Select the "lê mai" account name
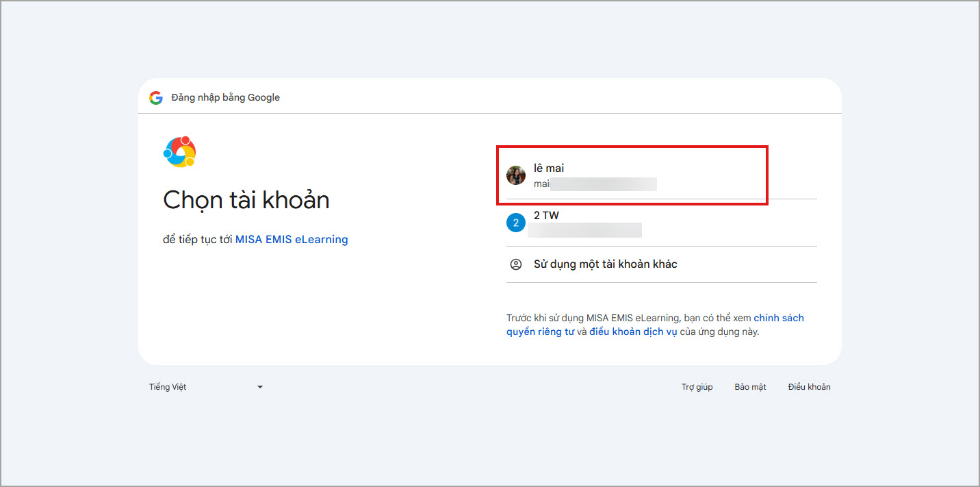The image size is (980, 487). (549, 168)
